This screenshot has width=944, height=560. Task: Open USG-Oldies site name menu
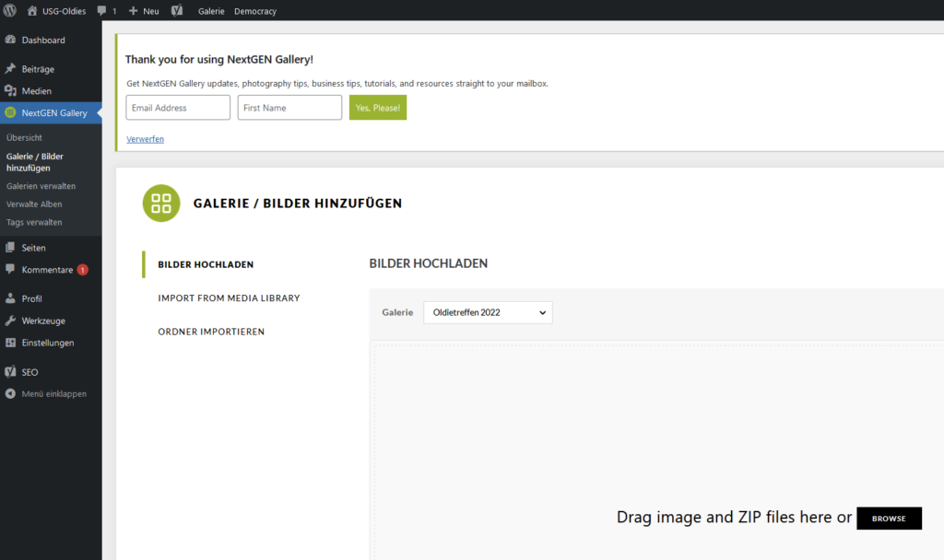pos(64,11)
